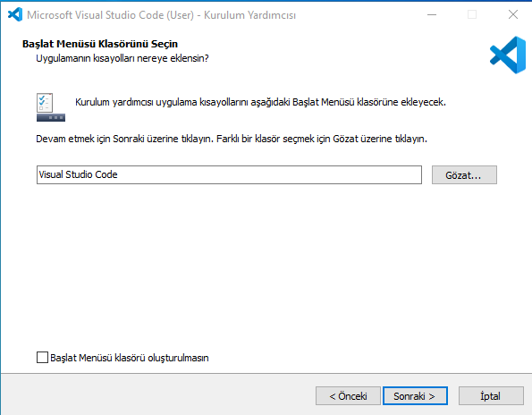Screen dimensions: 532x415
Task: Click the disabled maximize window button
Action: click(472, 14)
